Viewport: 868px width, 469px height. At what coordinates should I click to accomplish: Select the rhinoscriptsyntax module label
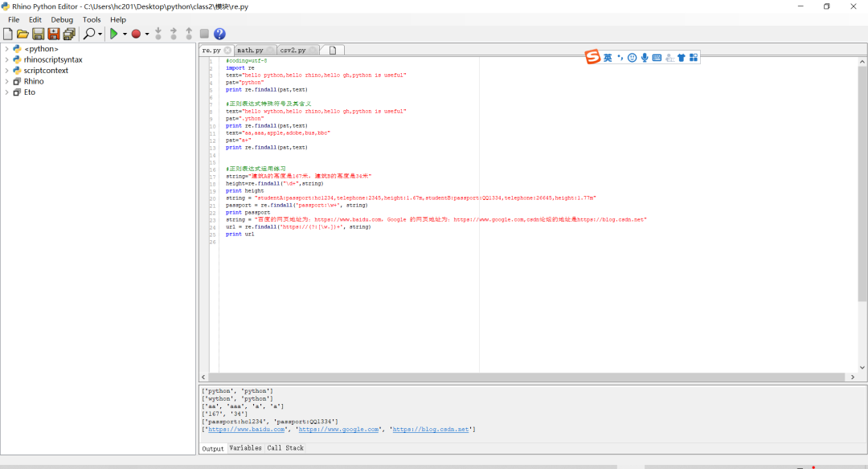[x=53, y=59]
